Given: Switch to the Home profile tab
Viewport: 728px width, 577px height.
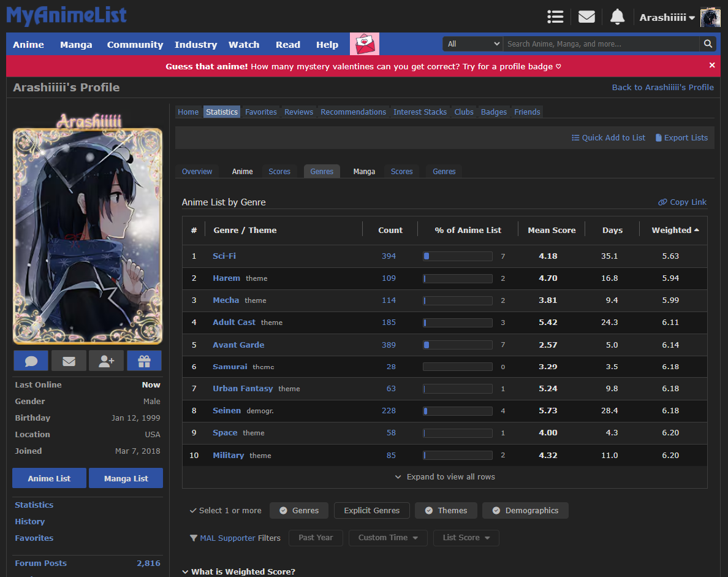Looking at the screenshot, I should pyautogui.click(x=188, y=112).
